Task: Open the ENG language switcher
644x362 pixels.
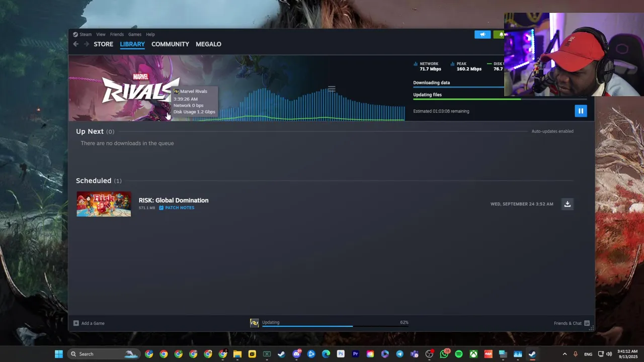Action: tap(588, 354)
